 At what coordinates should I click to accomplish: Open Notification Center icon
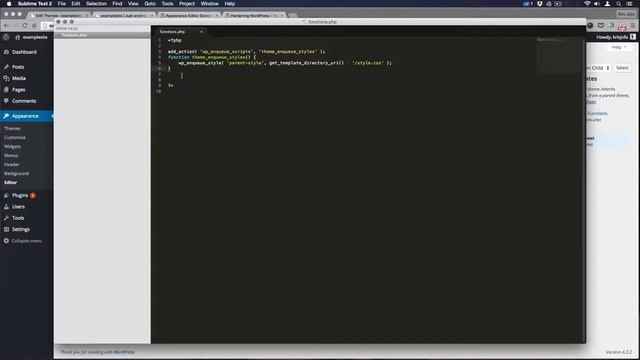tap(630, 4)
